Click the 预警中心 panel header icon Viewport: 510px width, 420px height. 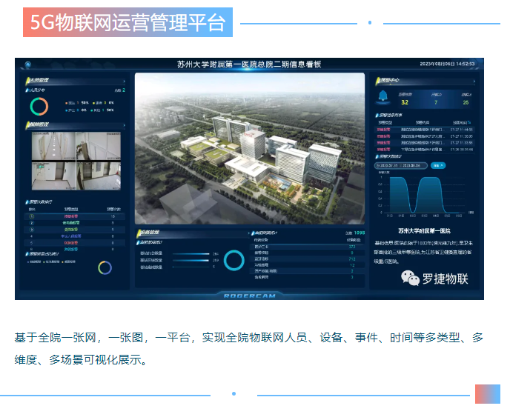[x=376, y=80]
